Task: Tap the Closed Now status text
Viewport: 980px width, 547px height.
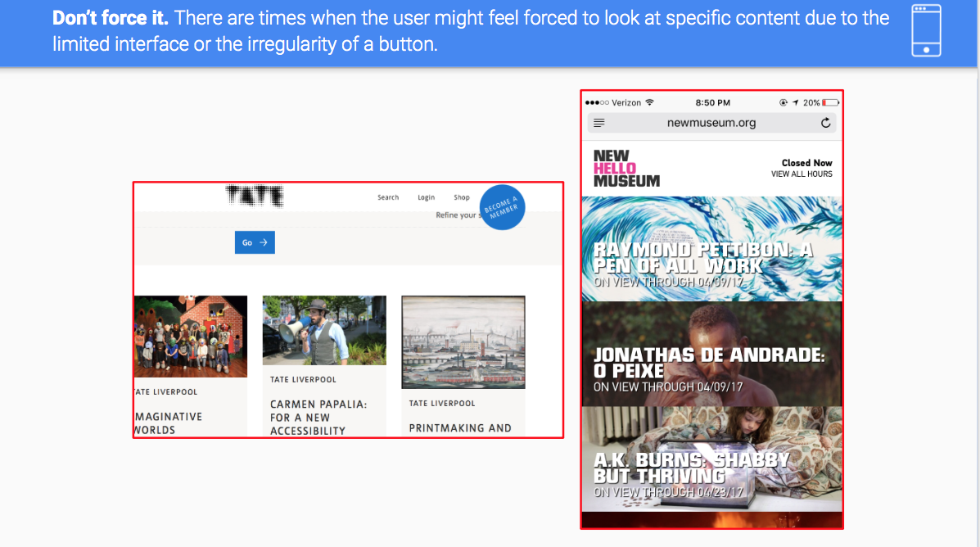Action: 807,163
